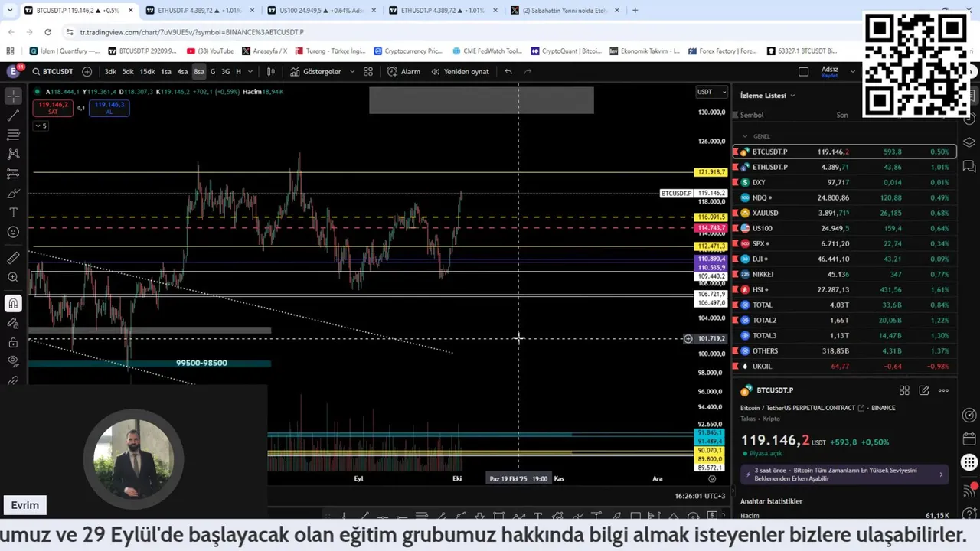Open the chat icon in right sidebar

point(969,166)
